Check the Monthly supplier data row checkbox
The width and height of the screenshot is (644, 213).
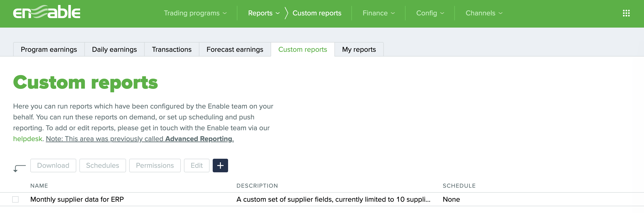pyautogui.click(x=16, y=199)
